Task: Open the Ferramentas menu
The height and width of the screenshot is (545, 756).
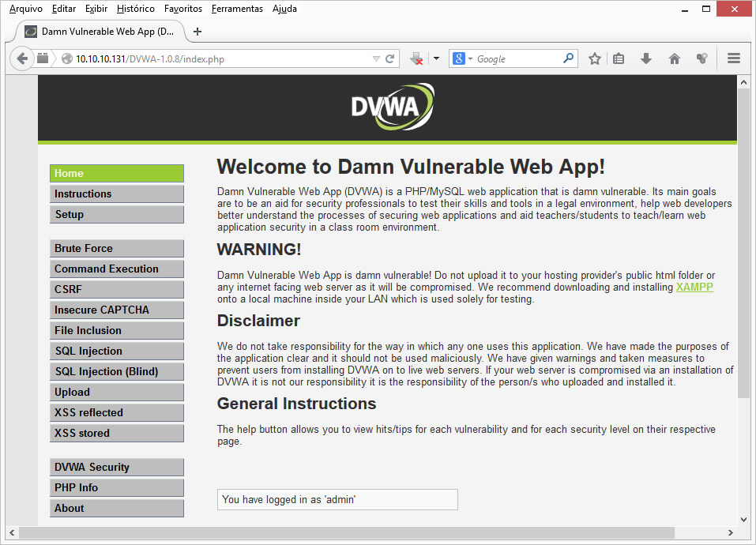Action: pos(237,9)
